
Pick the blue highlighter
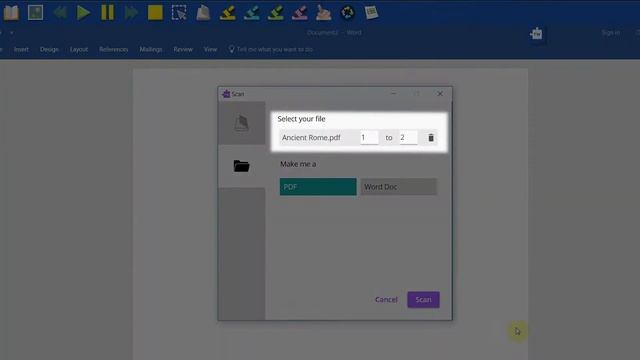click(x=251, y=13)
